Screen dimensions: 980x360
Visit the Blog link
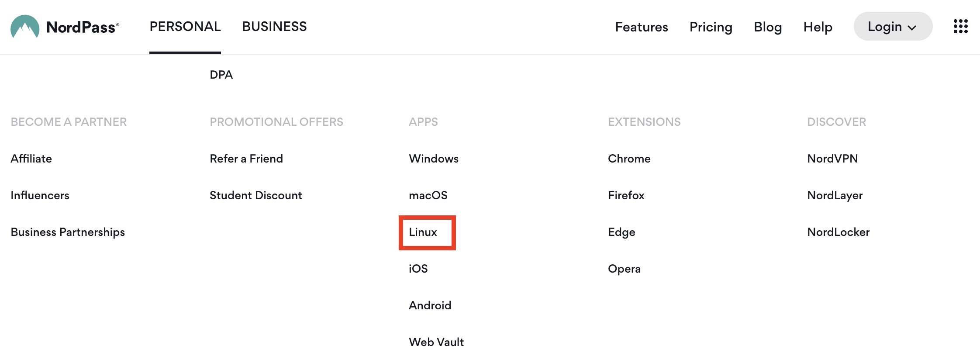tap(768, 27)
